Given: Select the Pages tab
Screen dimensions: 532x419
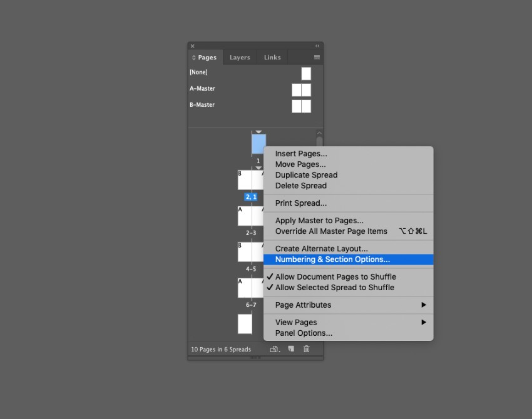Looking at the screenshot, I should pyautogui.click(x=207, y=58).
